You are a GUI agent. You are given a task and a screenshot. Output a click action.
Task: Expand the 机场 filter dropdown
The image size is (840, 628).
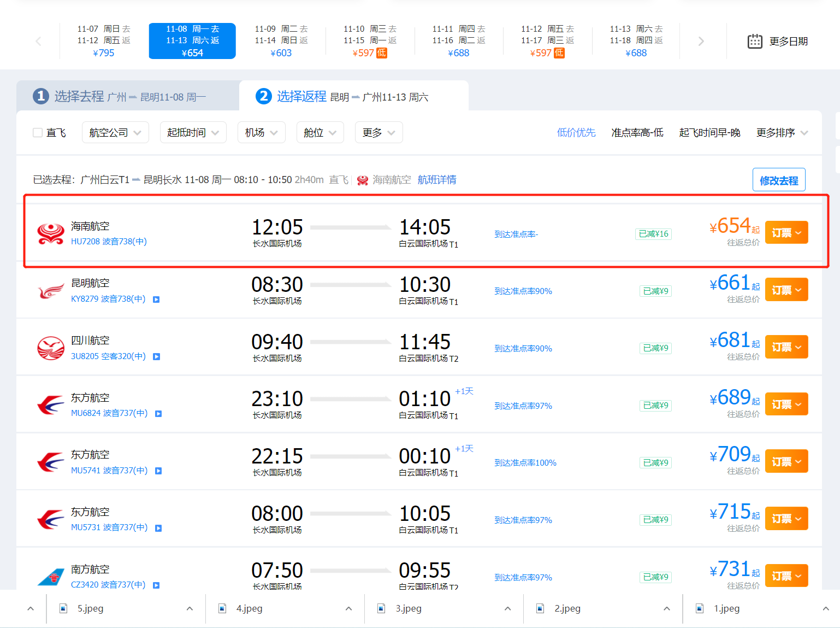click(x=262, y=132)
